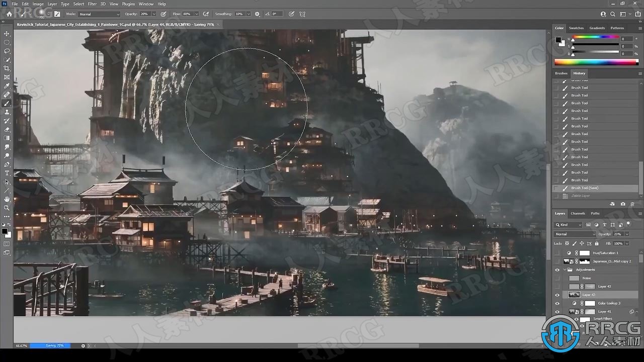Select the Lasso tool
Image resolution: width=644 pixels, height=362 pixels.
tap(7, 51)
